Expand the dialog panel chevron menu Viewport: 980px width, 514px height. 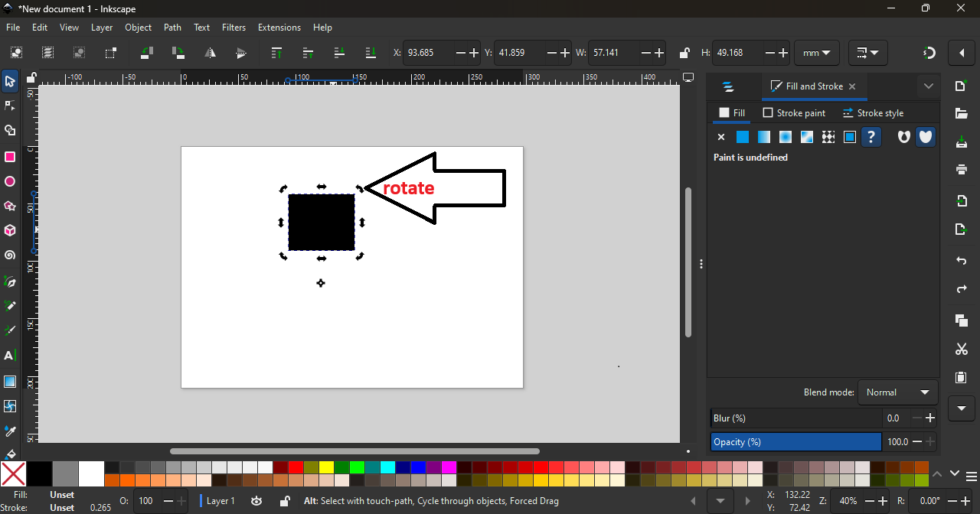click(929, 86)
